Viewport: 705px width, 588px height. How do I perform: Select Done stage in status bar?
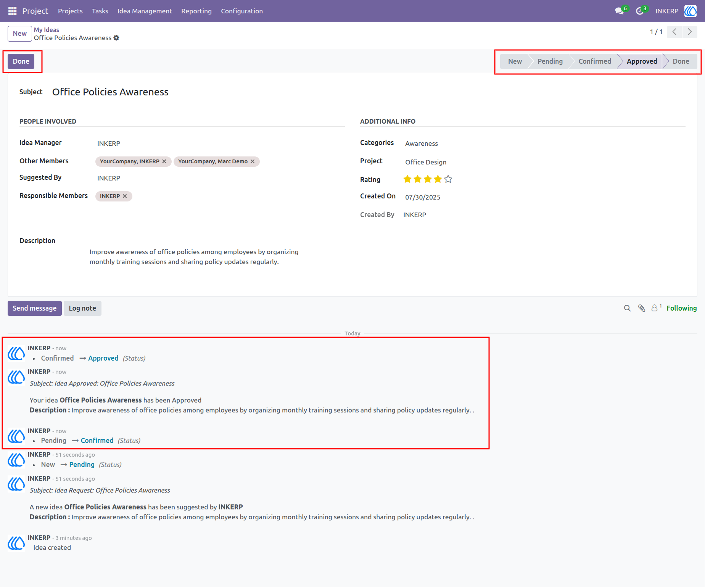[x=681, y=61]
